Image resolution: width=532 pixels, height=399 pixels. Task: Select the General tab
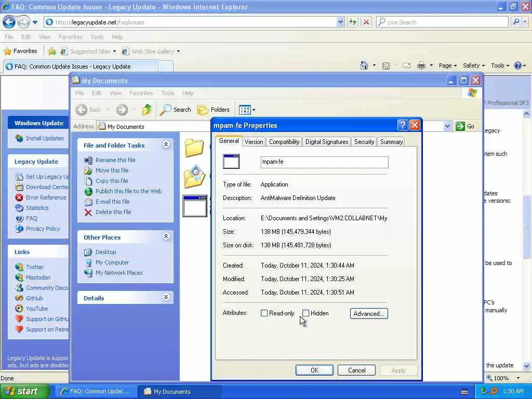point(229,141)
